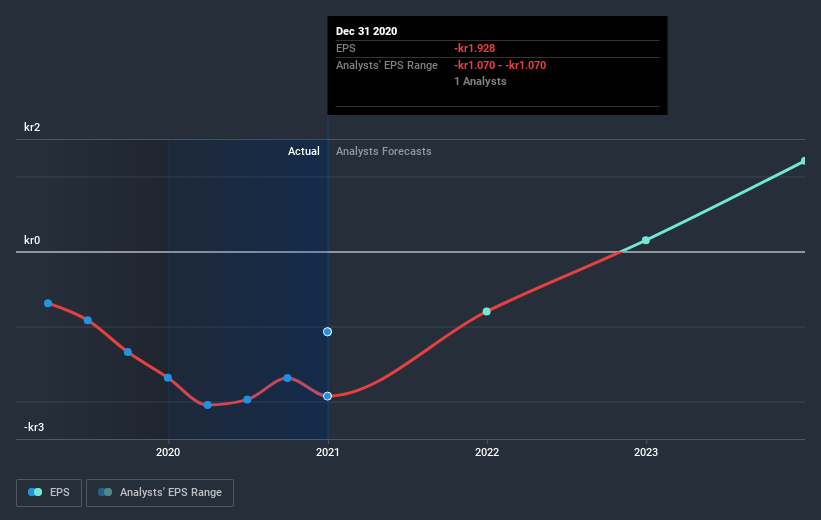Screen dimensions: 821x520
Task: Toggle the Analysts' EPS Range legend
Action: coord(160,492)
